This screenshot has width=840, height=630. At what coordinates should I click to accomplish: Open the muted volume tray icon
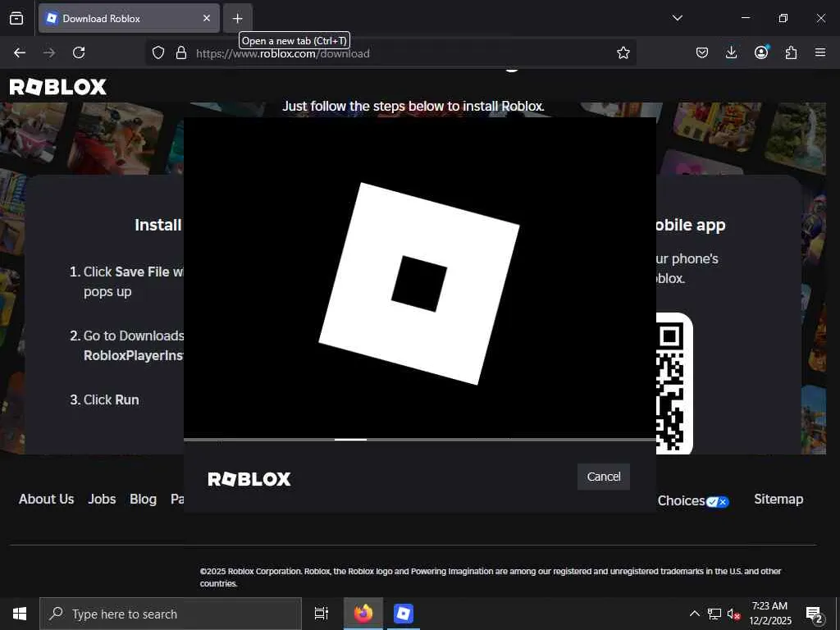(733, 614)
